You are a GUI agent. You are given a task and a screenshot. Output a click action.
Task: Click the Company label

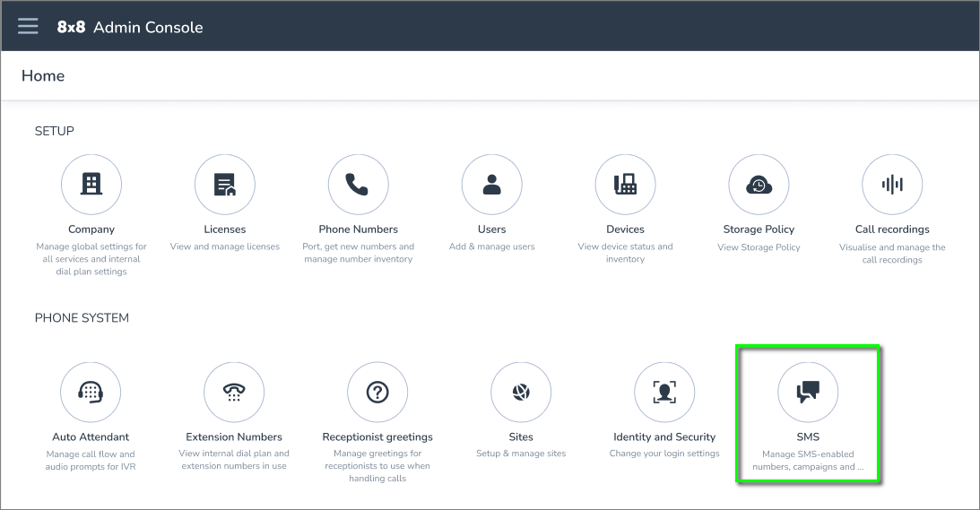[91, 229]
